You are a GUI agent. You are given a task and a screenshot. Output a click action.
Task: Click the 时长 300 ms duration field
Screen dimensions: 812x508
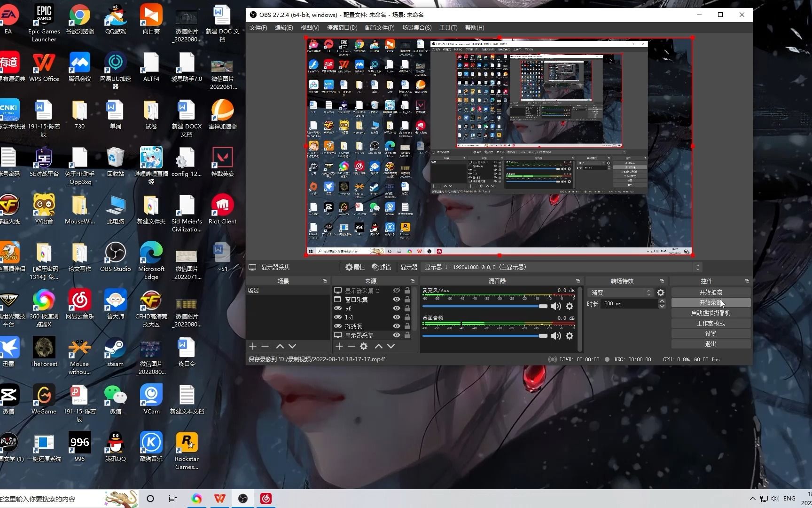pyautogui.click(x=630, y=304)
